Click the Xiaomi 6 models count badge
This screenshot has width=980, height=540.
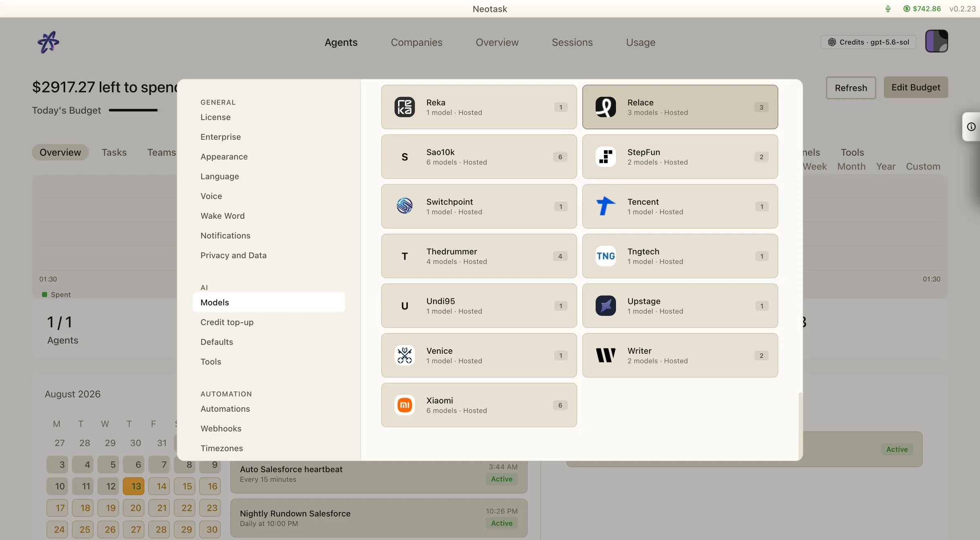pos(560,405)
